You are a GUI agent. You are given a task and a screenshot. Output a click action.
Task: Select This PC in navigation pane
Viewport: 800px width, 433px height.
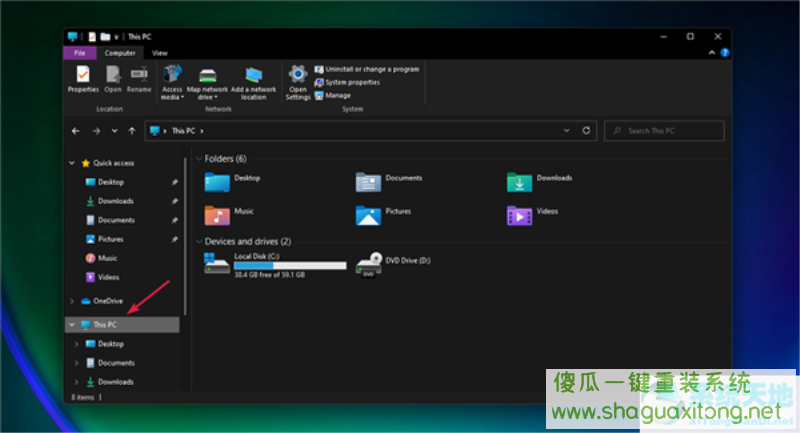point(122,325)
